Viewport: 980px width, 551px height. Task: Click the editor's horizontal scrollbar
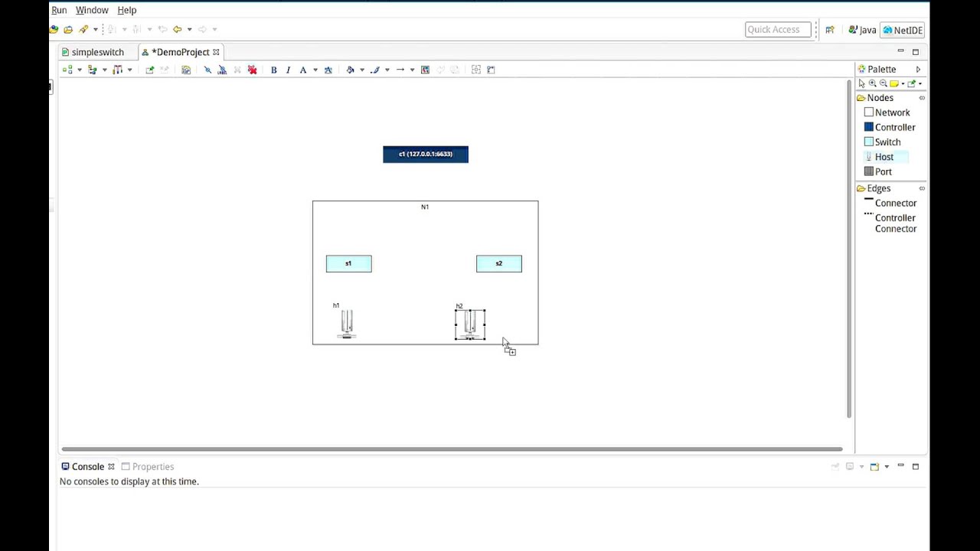pyautogui.click(x=452, y=449)
